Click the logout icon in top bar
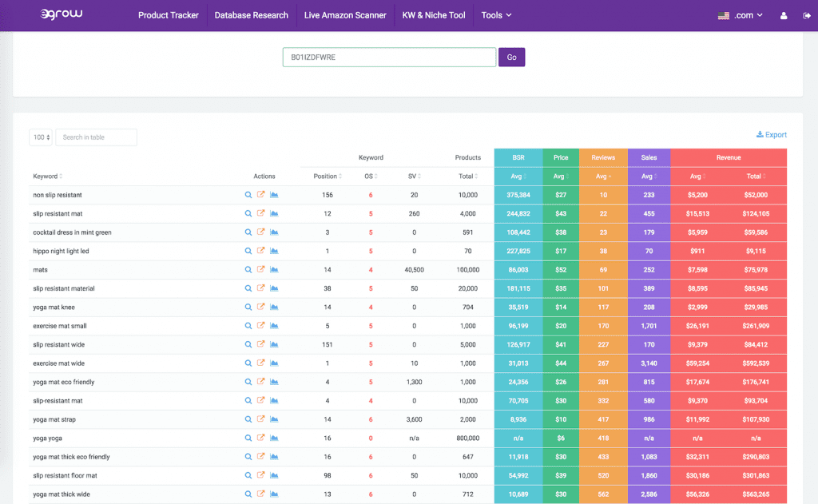Viewport: 818px width, 504px height. coord(805,15)
